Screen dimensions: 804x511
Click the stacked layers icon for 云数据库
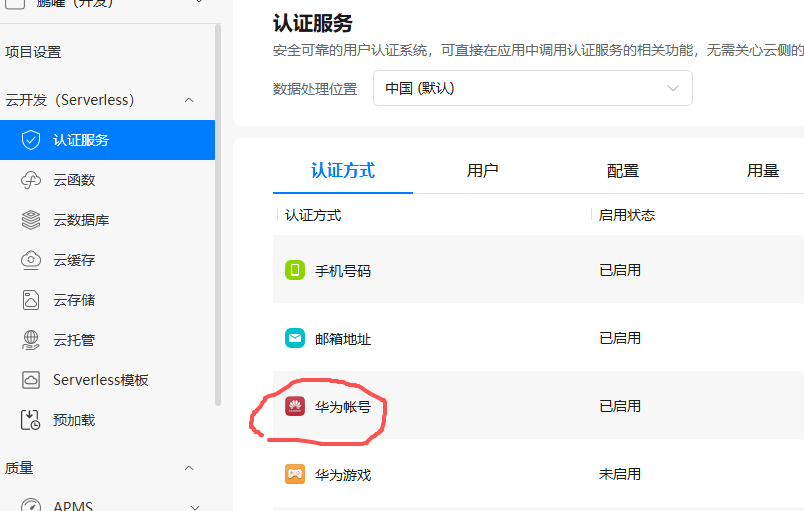(x=31, y=220)
